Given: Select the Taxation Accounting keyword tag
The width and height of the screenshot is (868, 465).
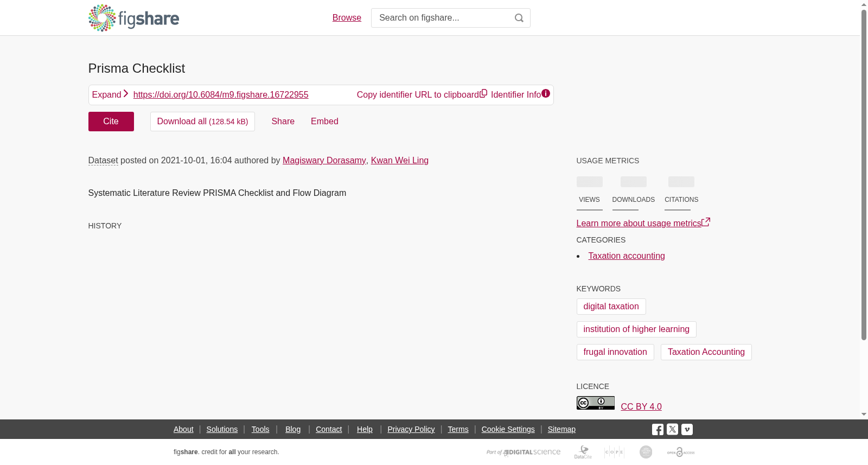Looking at the screenshot, I should click(x=706, y=352).
